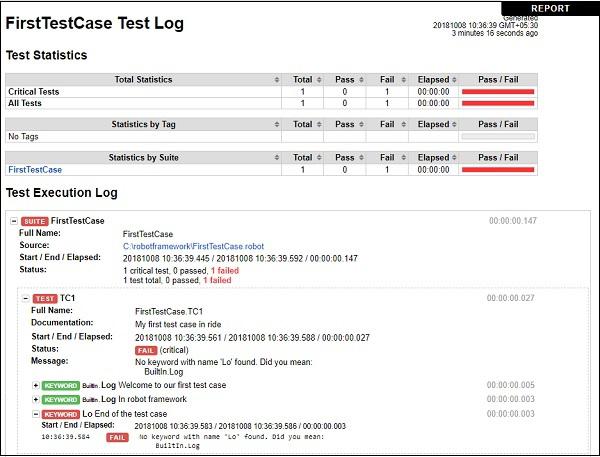This screenshot has height=457, width=600.
Task: Click the green KEYWORD badge for Welcome log
Action: pyautogui.click(x=60, y=385)
